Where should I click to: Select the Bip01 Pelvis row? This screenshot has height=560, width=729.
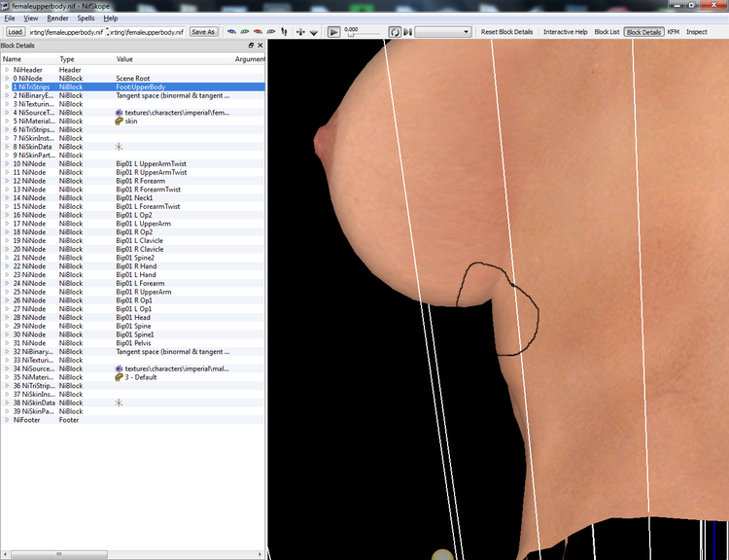133,343
